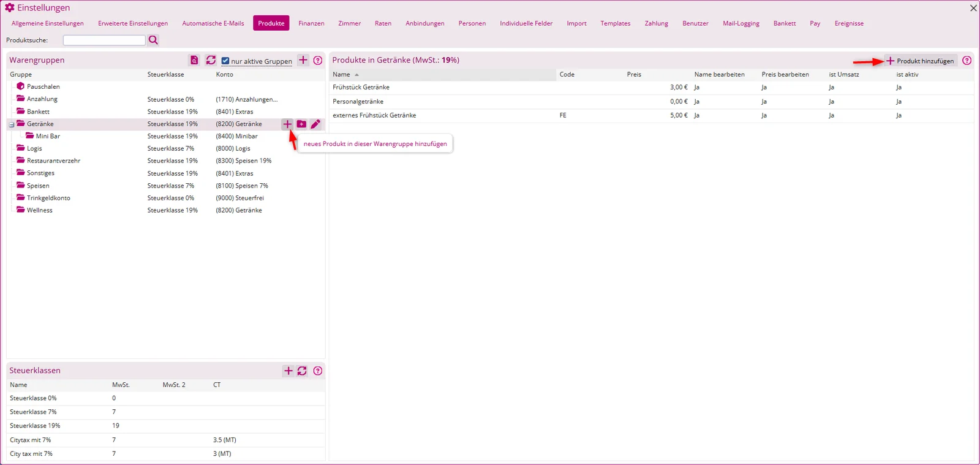The width and height of the screenshot is (980, 465).
Task: Select the Trinkgeldkonto group
Action: [165, 198]
